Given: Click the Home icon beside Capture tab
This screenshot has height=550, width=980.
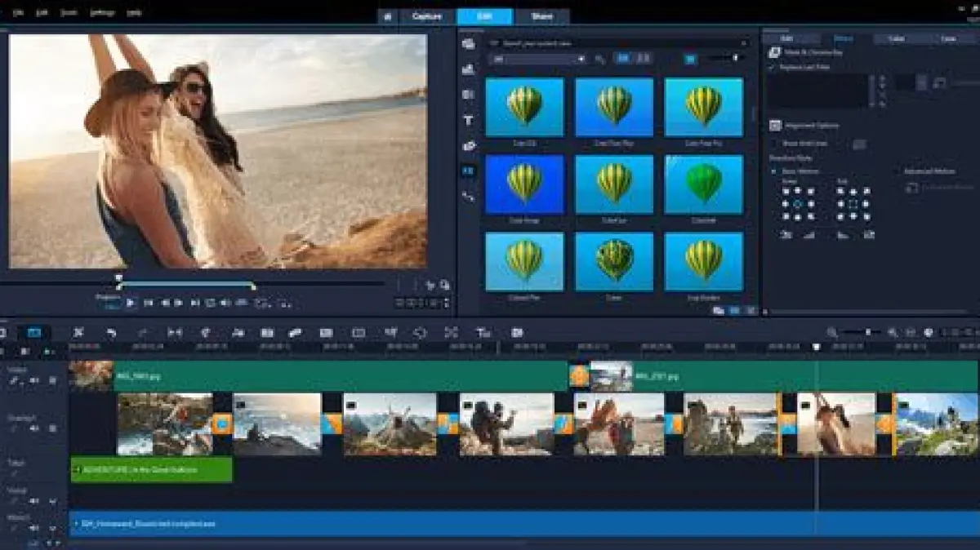Looking at the screenshot, I should 387,16.
